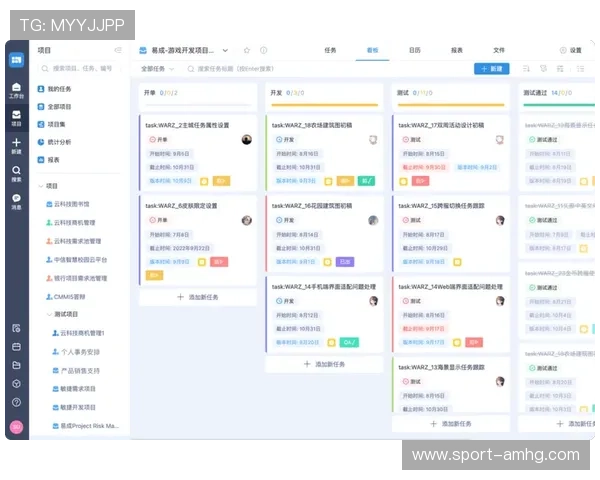The image size is (600, 480).
Task: Click the assignee avatar on the task:WARZ_15 card
Action: pyautogui.click(x=500, y=220)
